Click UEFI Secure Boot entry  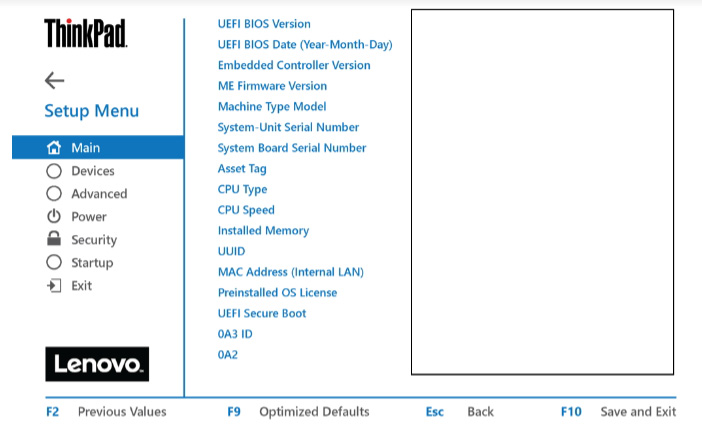[262, 313]
